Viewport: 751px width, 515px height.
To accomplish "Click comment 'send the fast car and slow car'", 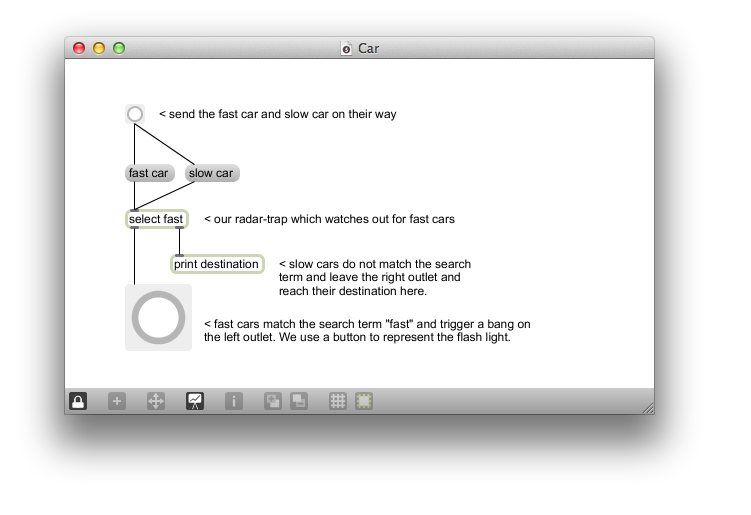I will [x=278, y=114].
